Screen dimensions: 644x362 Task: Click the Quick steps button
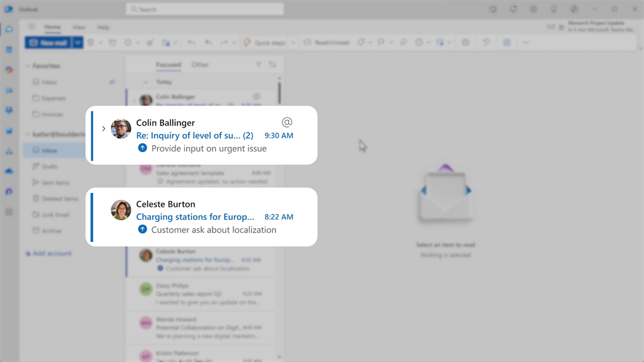(265, 43)
